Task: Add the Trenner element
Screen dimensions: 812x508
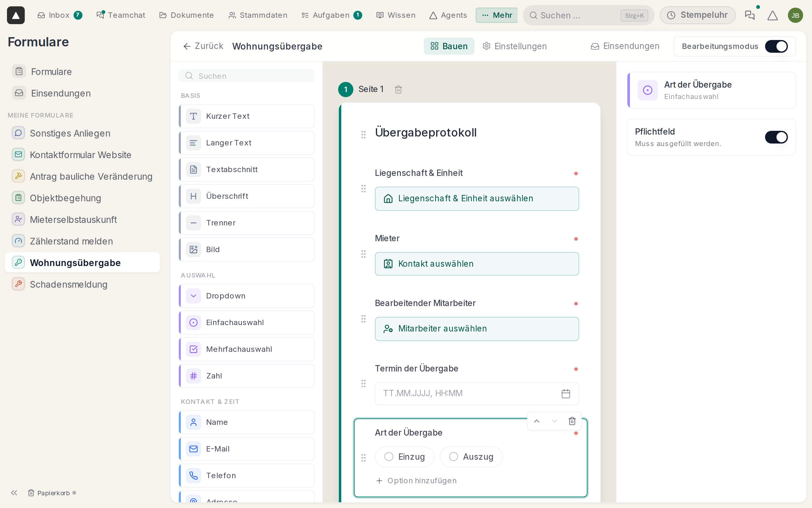Action: pos(247,223)
